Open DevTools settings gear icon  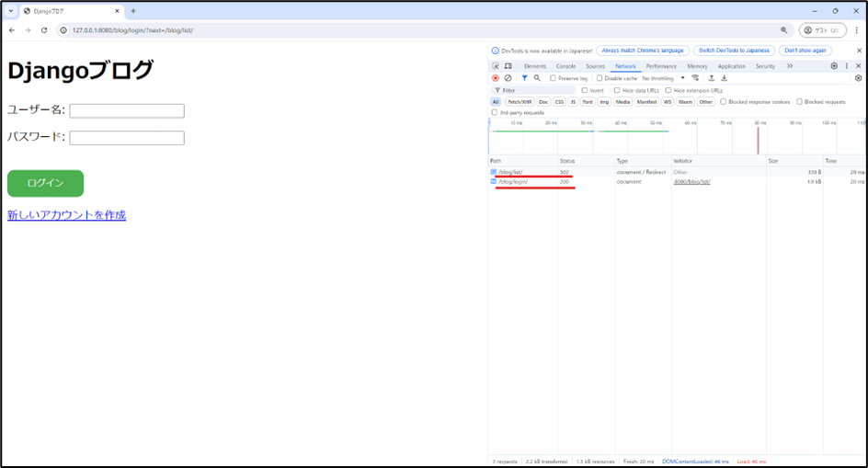tap(834, 66)
